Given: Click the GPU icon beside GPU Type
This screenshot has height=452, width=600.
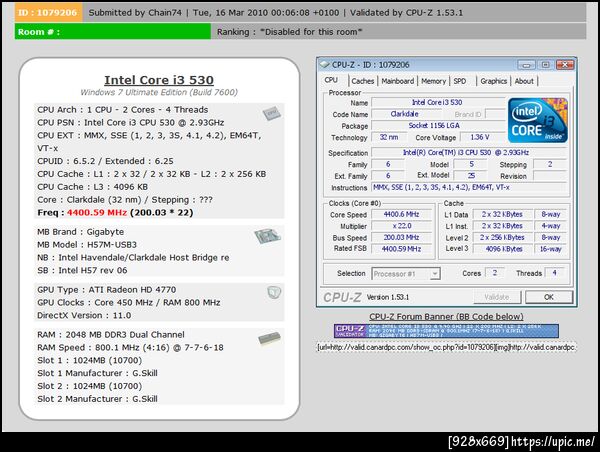Looking at the screenshot, I should click(x=274, y=292).
